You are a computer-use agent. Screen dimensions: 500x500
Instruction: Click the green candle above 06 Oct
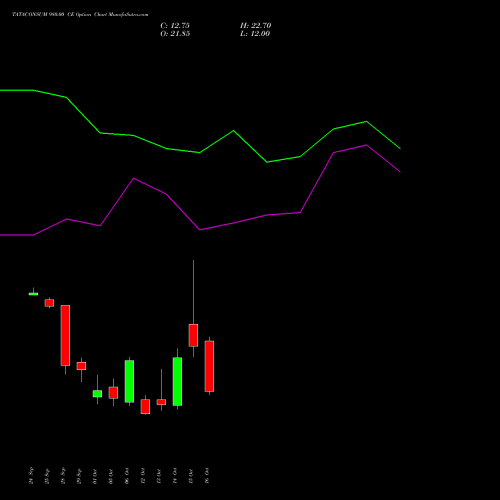pos(129,381)
